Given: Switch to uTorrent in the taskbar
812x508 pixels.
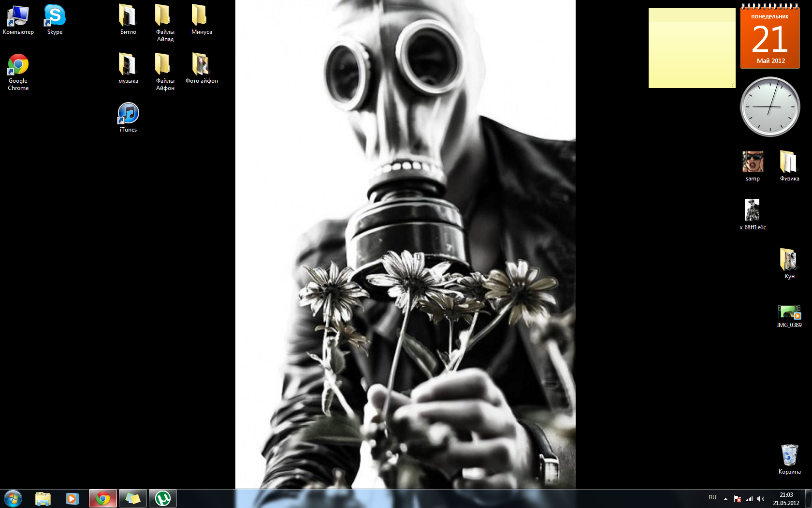Looking at the screenshot, I should 162,498.
